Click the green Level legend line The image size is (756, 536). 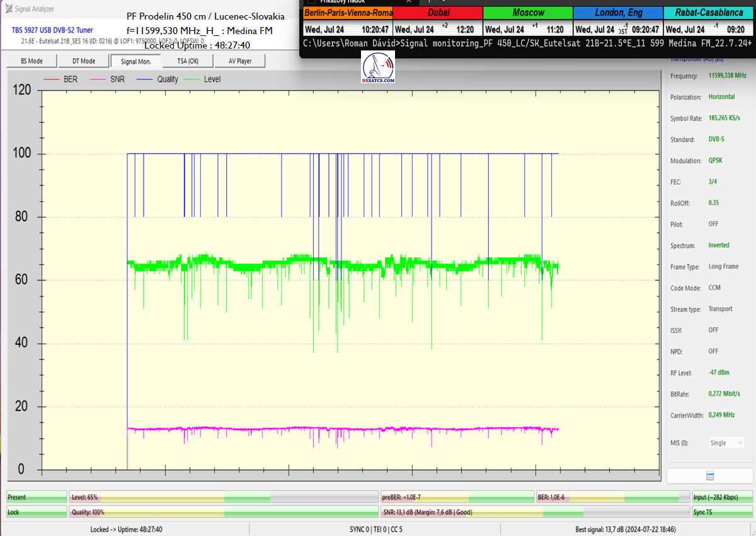point(192,79)
